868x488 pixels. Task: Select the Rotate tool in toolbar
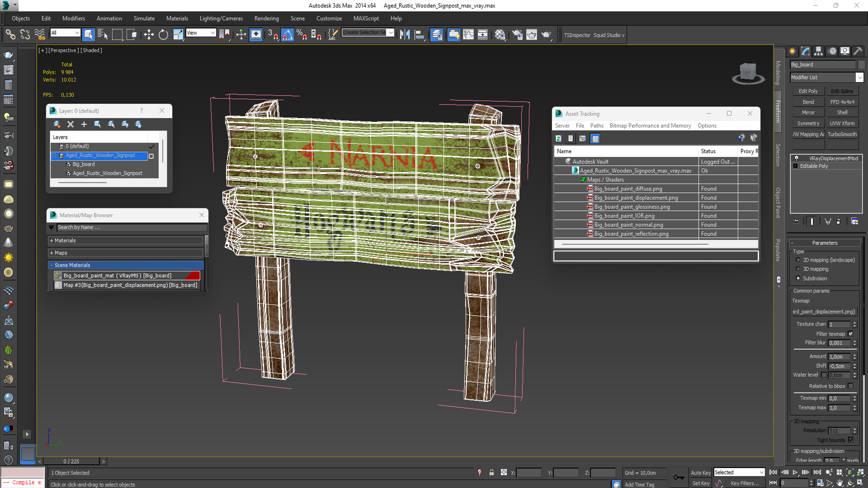click(163, 35)
